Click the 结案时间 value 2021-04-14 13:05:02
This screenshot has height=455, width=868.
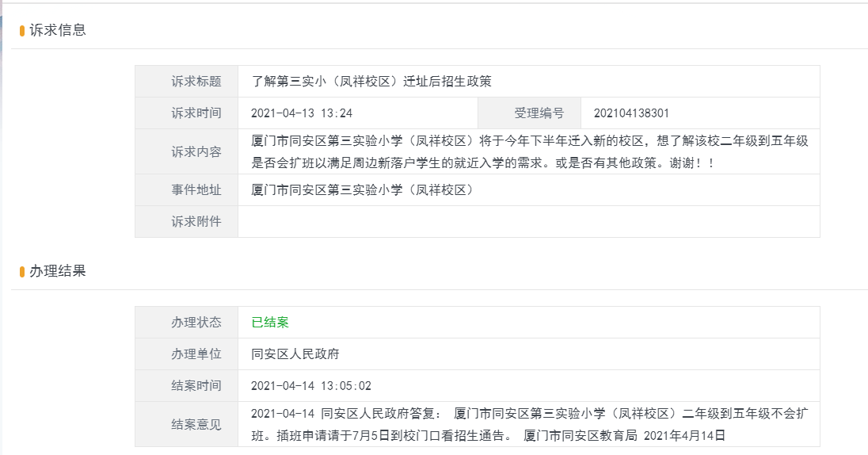[311, 386]
